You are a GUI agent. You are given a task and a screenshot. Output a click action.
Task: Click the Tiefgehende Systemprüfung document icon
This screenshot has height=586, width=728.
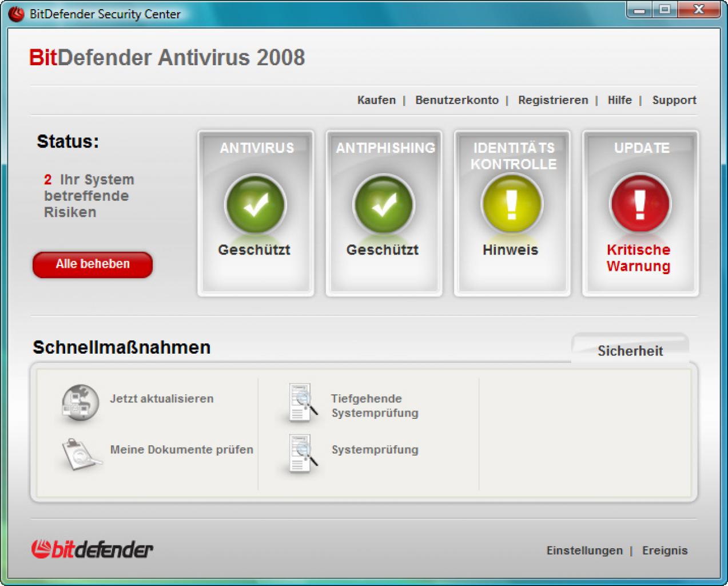pos(302,403)
